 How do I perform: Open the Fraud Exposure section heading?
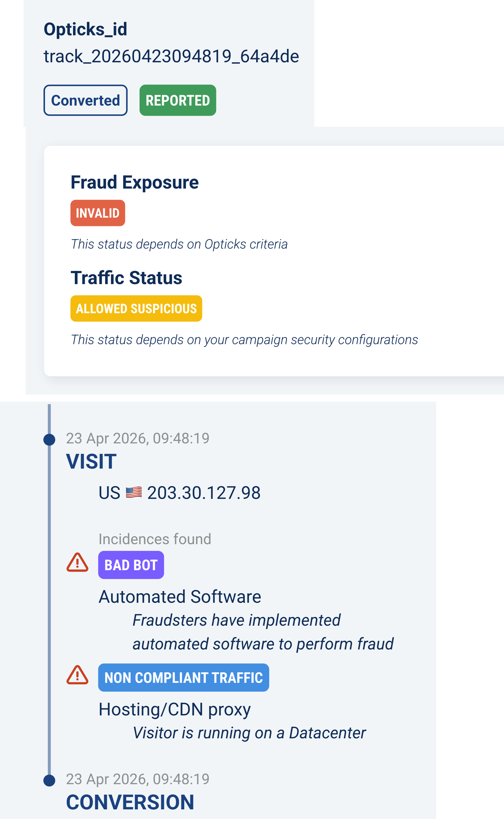(x=134, y=182)
